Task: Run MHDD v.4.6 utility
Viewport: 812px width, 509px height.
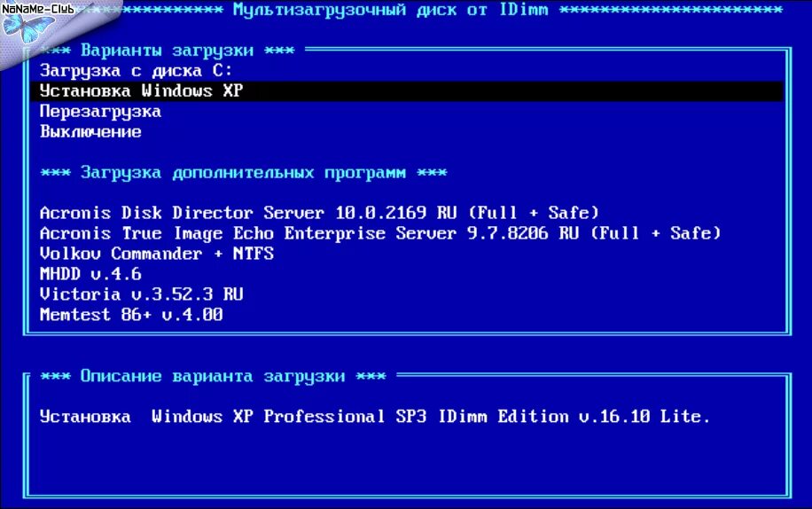Action: [90, 274]
